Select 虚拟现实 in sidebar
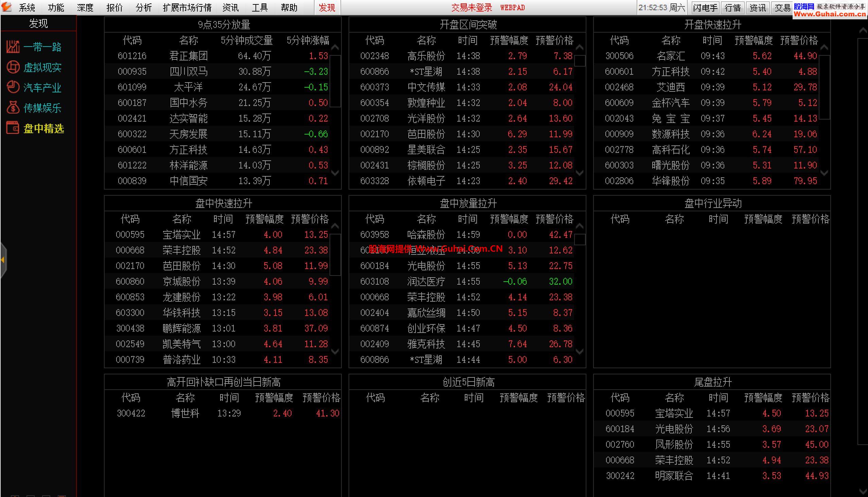 pyautogui.click(x=42, y=67)
